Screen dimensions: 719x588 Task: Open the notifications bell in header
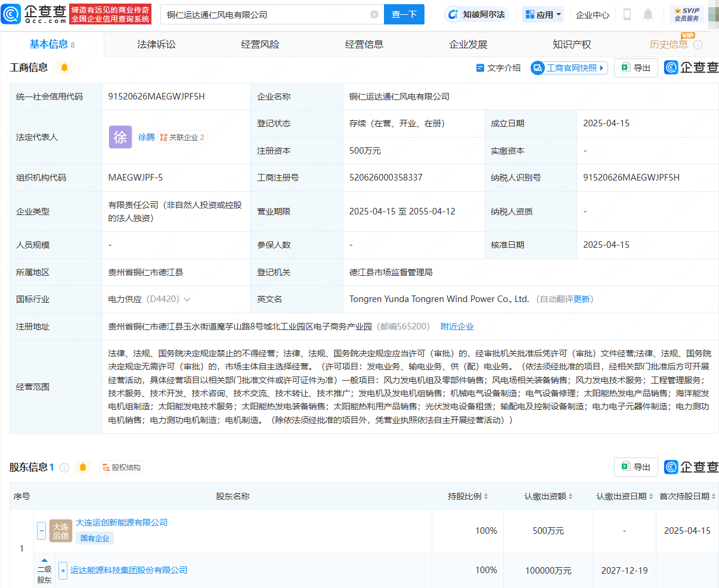click(x=648, y=14)
